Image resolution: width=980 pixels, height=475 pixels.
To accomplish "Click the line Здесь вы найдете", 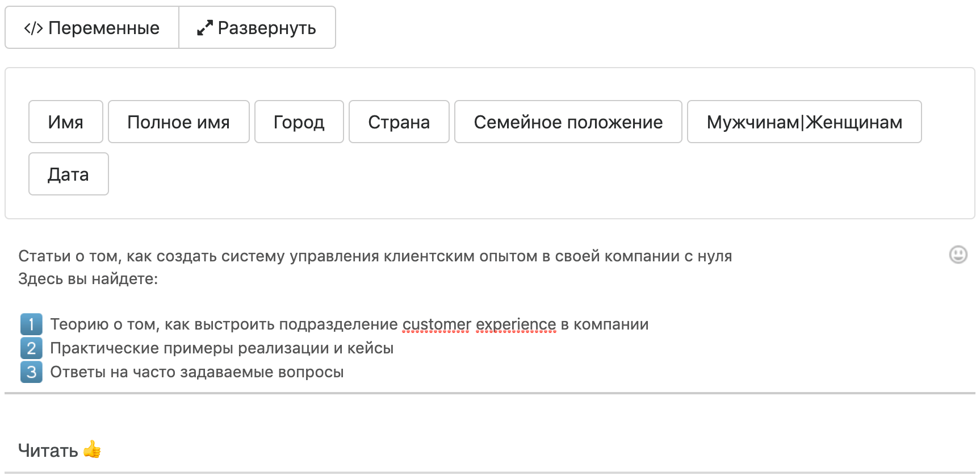I will tap(88, 279).
